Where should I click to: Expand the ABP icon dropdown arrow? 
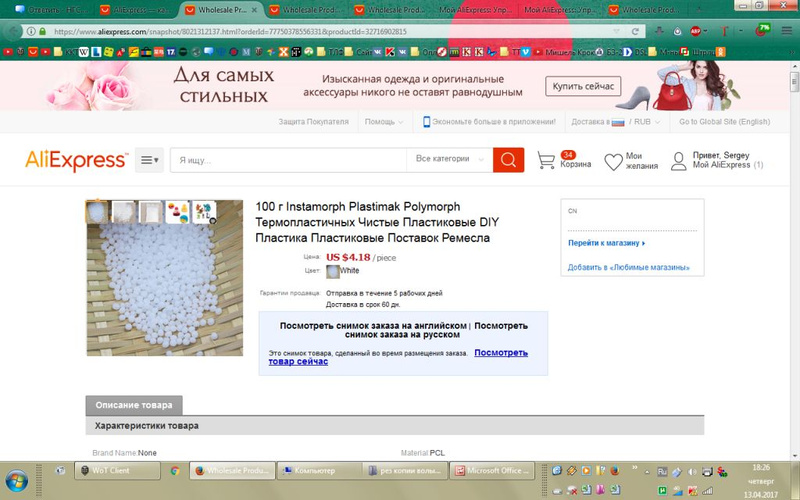705,32
